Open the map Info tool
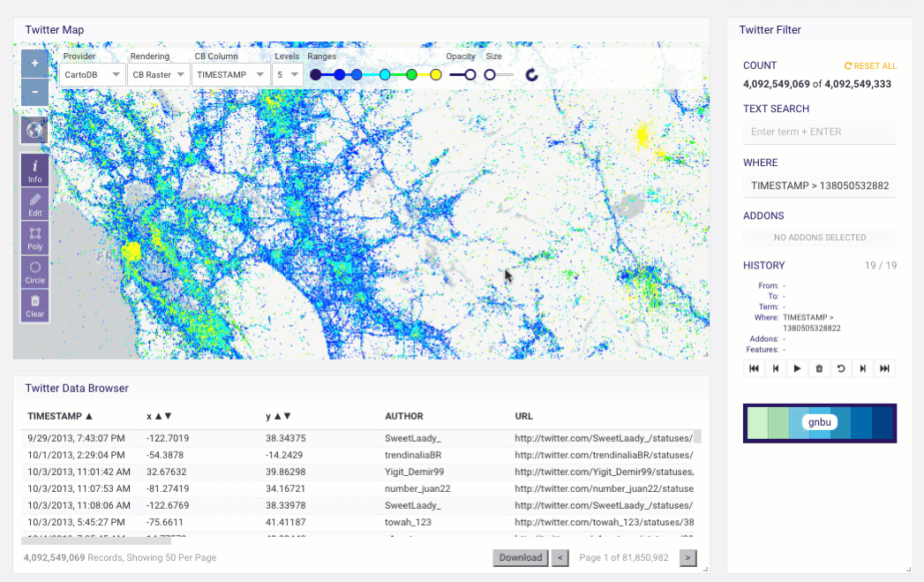924x582 pixels. pyautogui.click(x=34, y=170)
